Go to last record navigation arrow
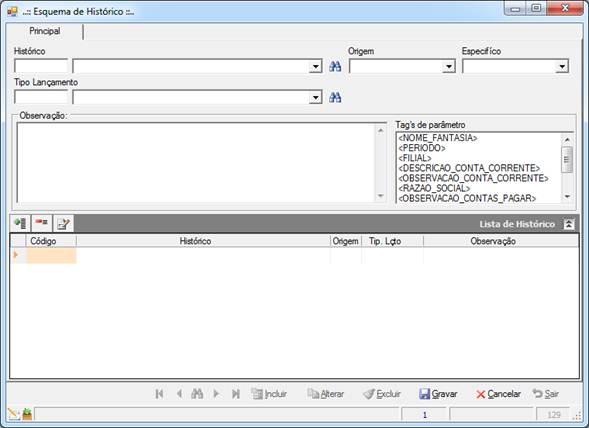This screenshot has height=428, width=589. (x=236, y=393)
